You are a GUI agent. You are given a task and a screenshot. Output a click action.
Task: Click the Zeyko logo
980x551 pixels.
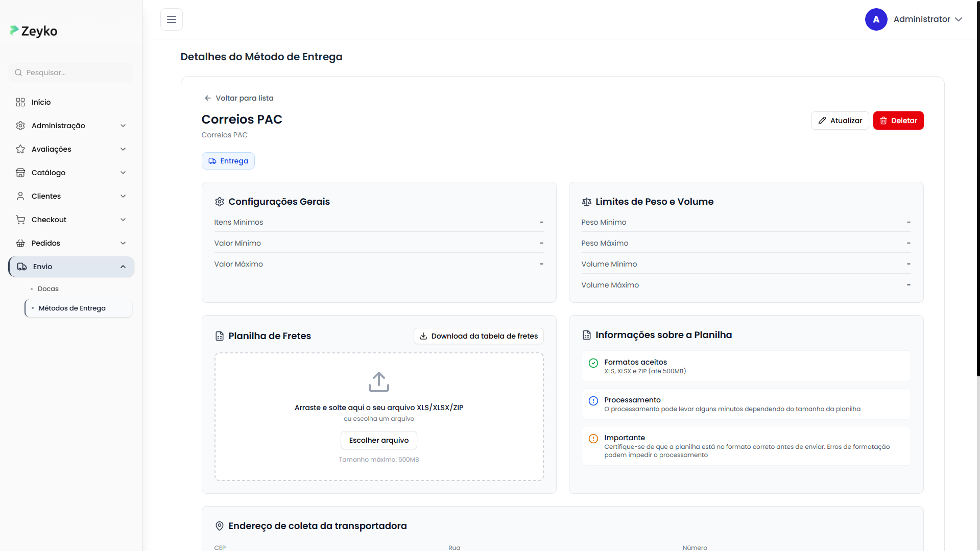coord(34,31)
